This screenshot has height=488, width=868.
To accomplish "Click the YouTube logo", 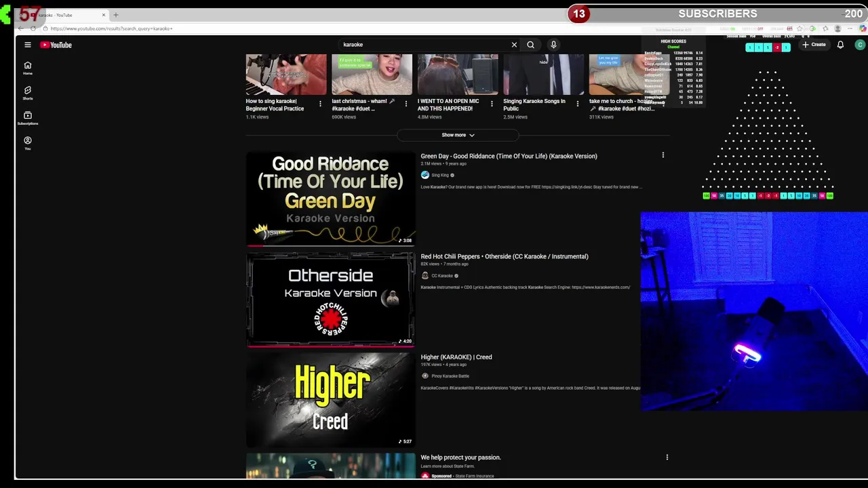I will [56, 45].
